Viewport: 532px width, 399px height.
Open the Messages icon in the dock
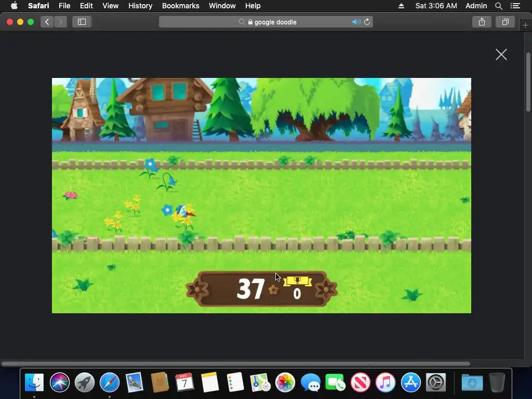click(x=310, y=382)
